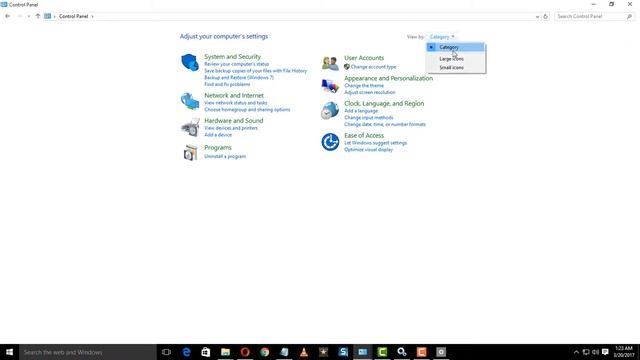Open the Ease of Access heading
Image resolution: width=640 pixels, height=360 pixels.
click(x=364, y=136)
